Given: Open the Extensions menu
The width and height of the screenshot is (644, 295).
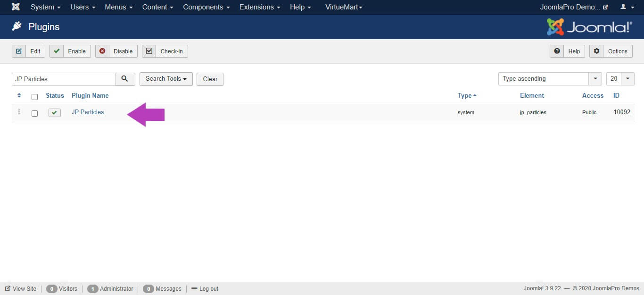Looking at the screenshot, I should [259, 7].
